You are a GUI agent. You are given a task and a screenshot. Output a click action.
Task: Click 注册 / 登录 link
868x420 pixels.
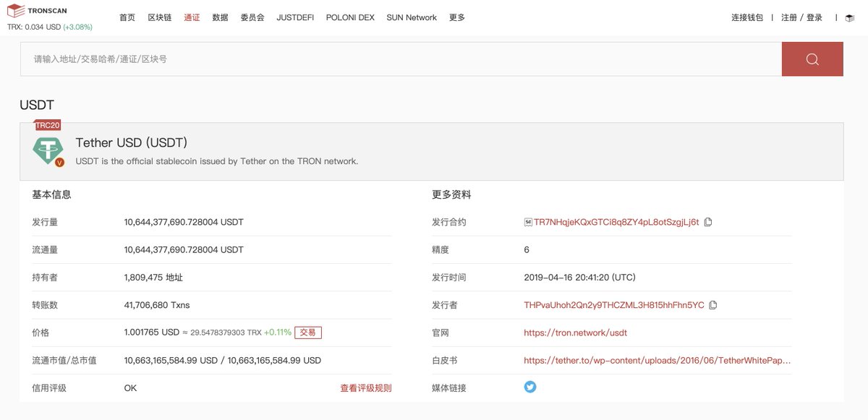point(802,17)
